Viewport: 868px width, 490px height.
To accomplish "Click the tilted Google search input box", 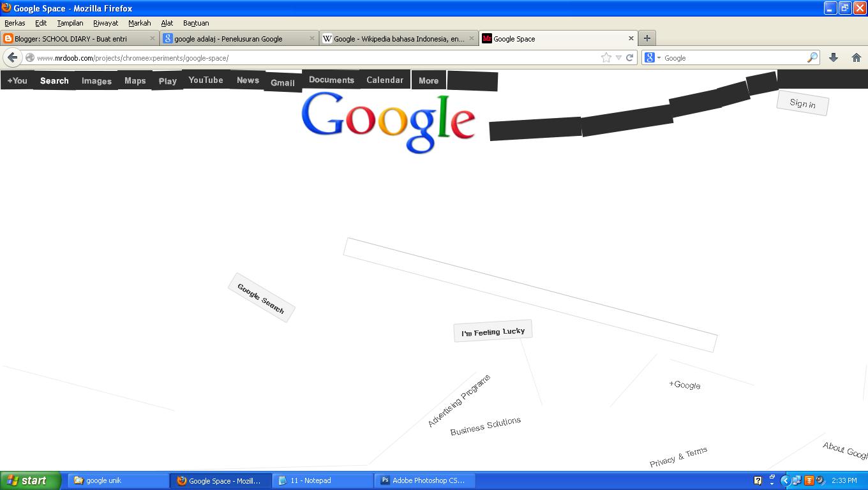I will (x=530, y=295).
